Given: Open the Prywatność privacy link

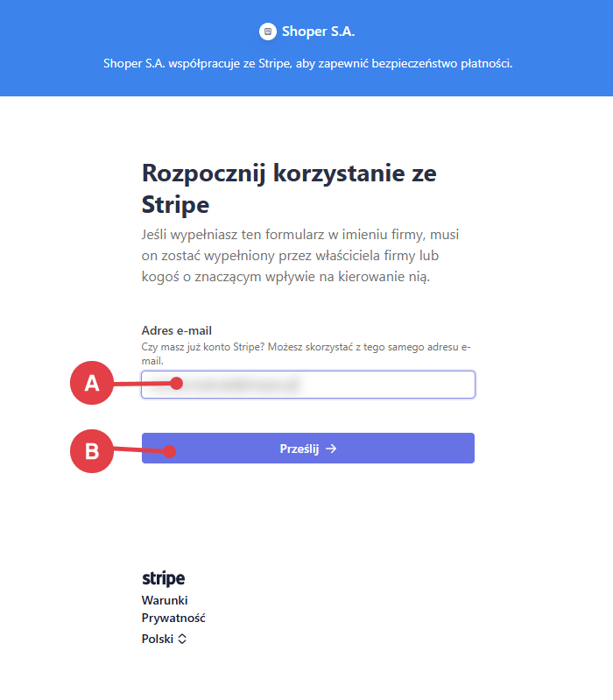Looking at the screenshot, I should (173, 618).
